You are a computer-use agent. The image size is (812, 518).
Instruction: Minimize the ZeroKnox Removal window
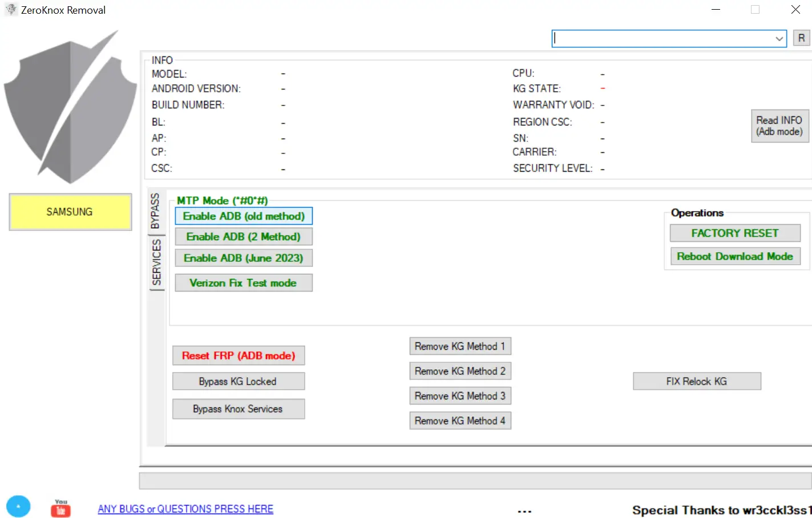[x=716, y=10]
